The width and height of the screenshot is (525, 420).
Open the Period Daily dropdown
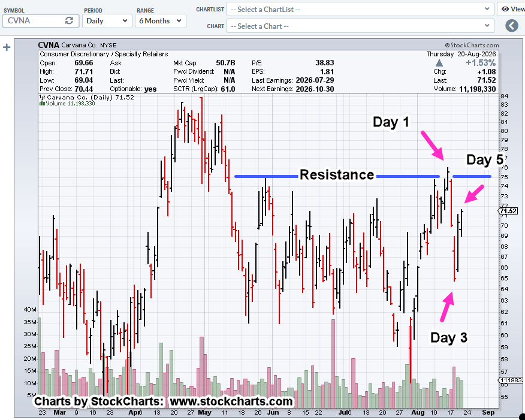point(107,21)
